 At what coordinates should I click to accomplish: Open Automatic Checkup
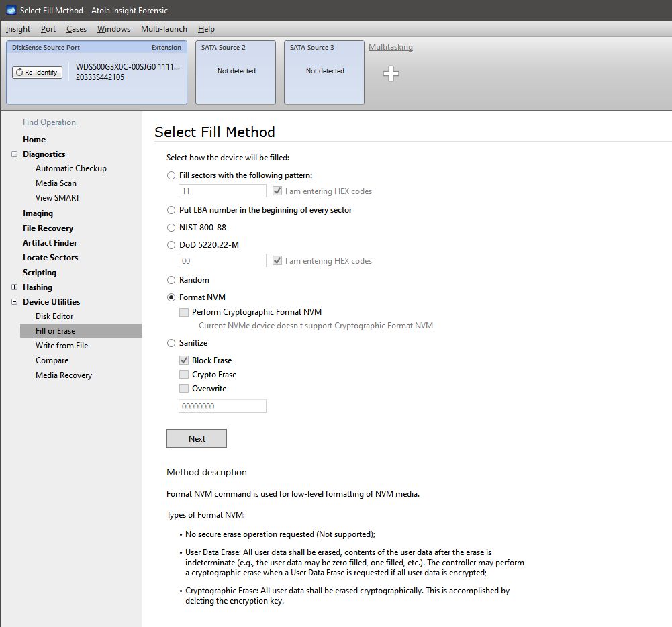click(x=71, y=168)
